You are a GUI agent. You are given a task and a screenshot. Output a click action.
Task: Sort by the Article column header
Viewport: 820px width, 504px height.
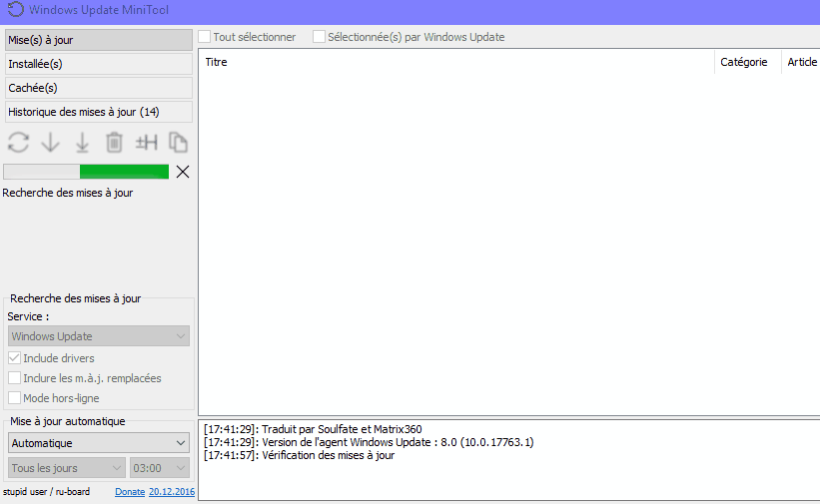(802, 62)
